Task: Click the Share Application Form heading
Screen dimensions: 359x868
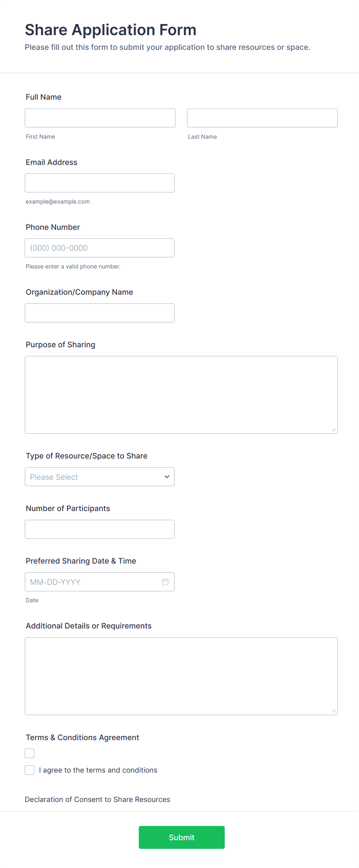Action: pos(110,30)
